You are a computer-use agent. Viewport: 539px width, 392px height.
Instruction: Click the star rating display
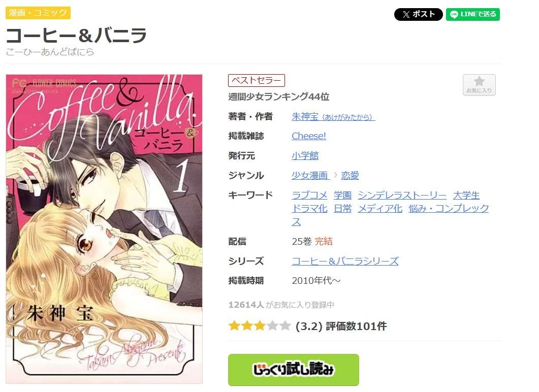click(x=260, y=325)
